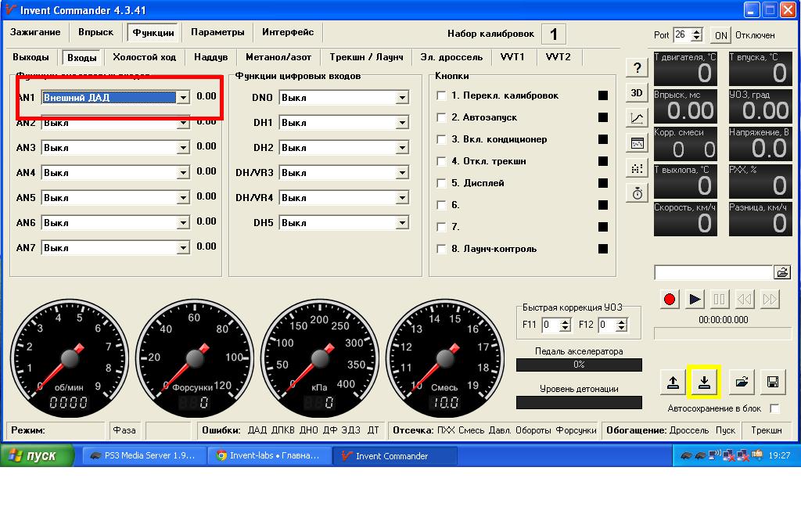Switch to the Параметры tab

pos(217,32)
